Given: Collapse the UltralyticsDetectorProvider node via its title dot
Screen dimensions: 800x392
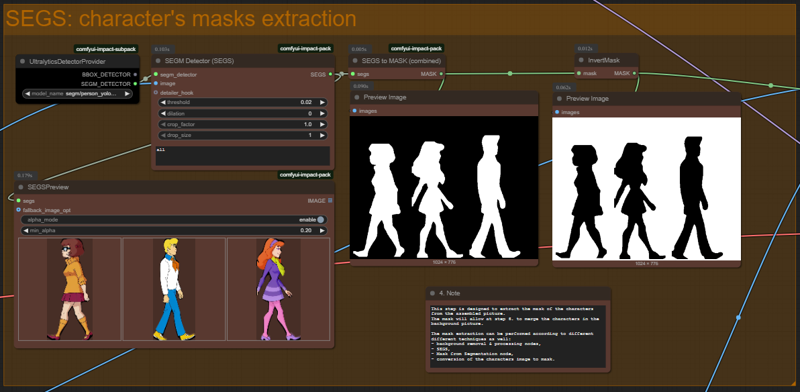Looking at the screenshot, I should [x=22, y=62].
